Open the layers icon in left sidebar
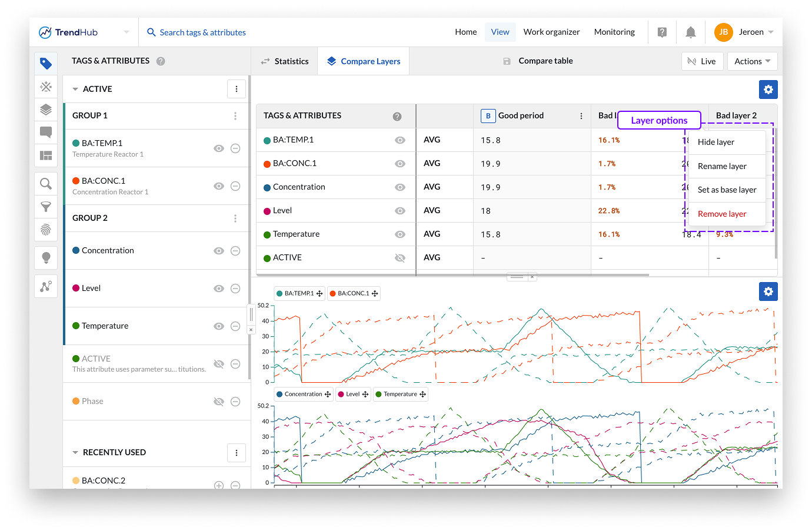812x530 pixels. pos(46,110)
